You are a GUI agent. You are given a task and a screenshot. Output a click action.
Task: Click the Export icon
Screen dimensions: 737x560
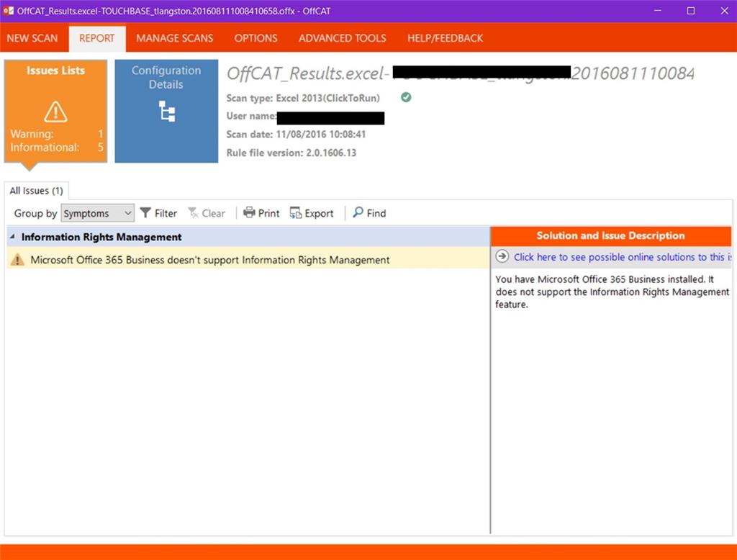pyautogui.click(x=296, y=213)
